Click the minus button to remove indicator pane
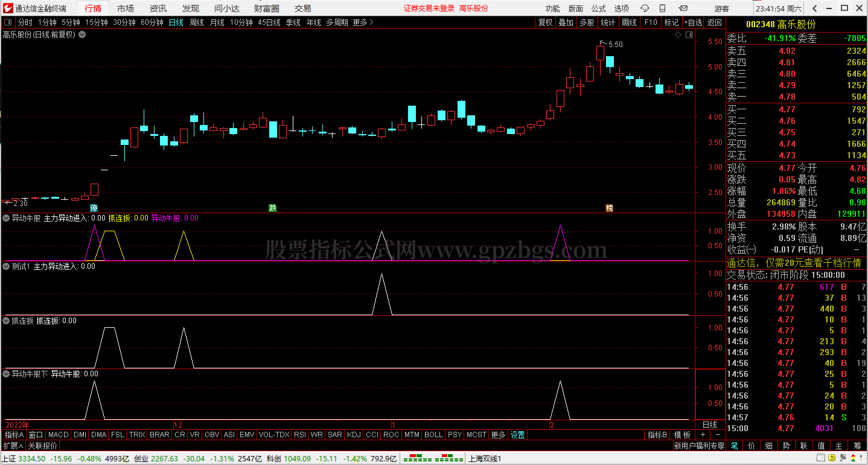This screenshot has height=465, width=868. (x=718, y=435)
